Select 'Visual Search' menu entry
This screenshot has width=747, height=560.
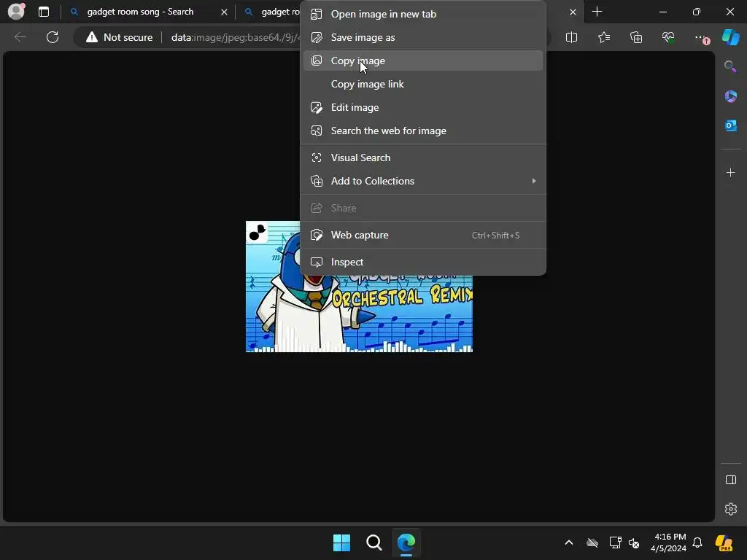click(423, 157)
